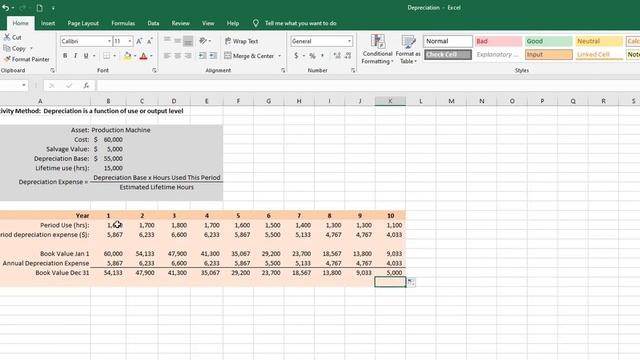This screenshot has width=640, height=360.
Task: Open Font dialog launcher
Action: coord(154,71)
